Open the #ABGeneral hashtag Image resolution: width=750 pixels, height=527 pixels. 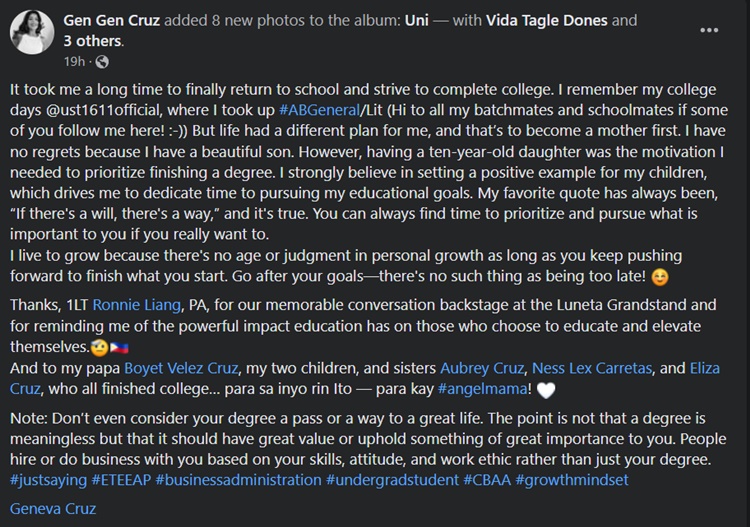coord(319,110)
